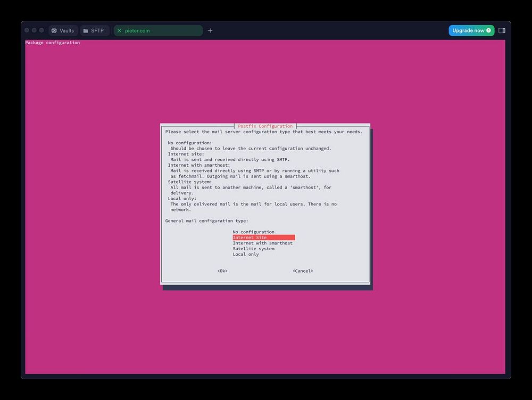Open the Vaults tab
This screenshot has width=532, height=400.
tap(63, 30)
